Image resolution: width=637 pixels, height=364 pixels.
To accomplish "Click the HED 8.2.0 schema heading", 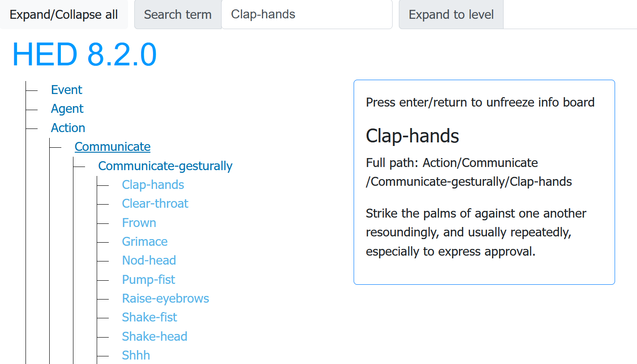I will (84, 55).
